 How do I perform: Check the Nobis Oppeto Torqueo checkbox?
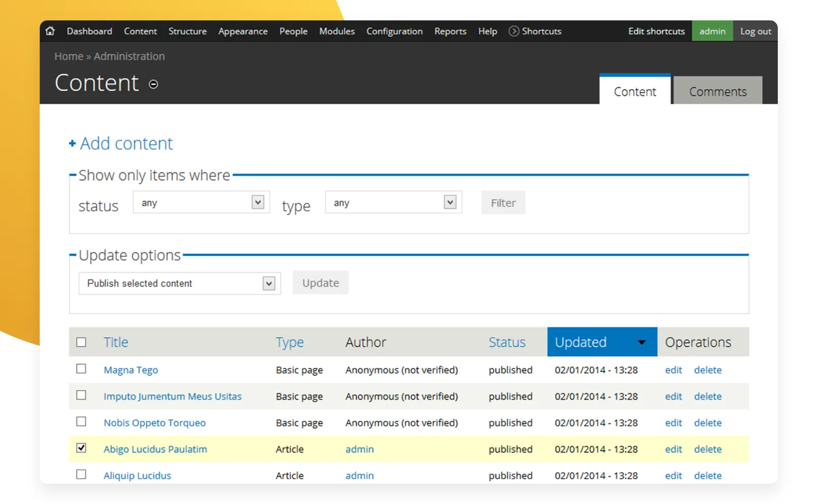tap(81, 422)
